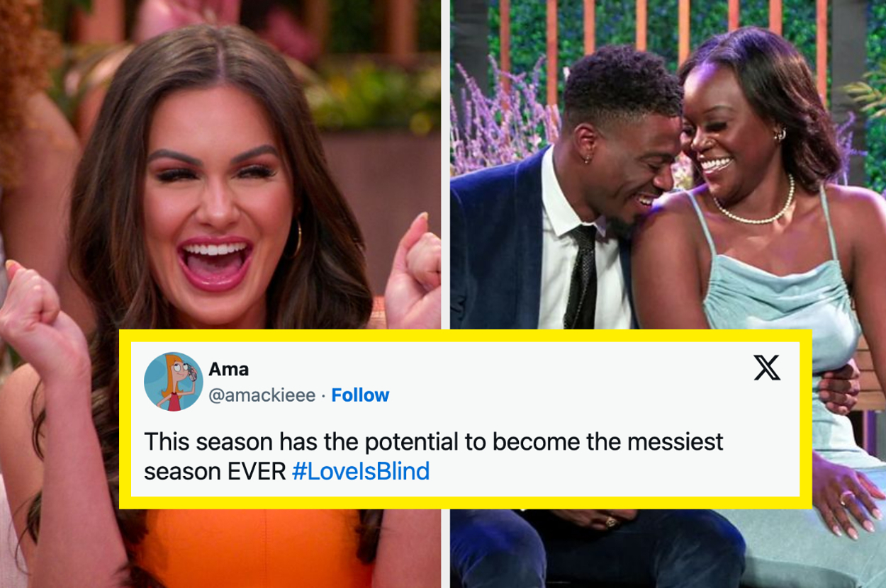Open the left photo of the laughing woman
Screen dimensions: 886x588
coord(220,294)
